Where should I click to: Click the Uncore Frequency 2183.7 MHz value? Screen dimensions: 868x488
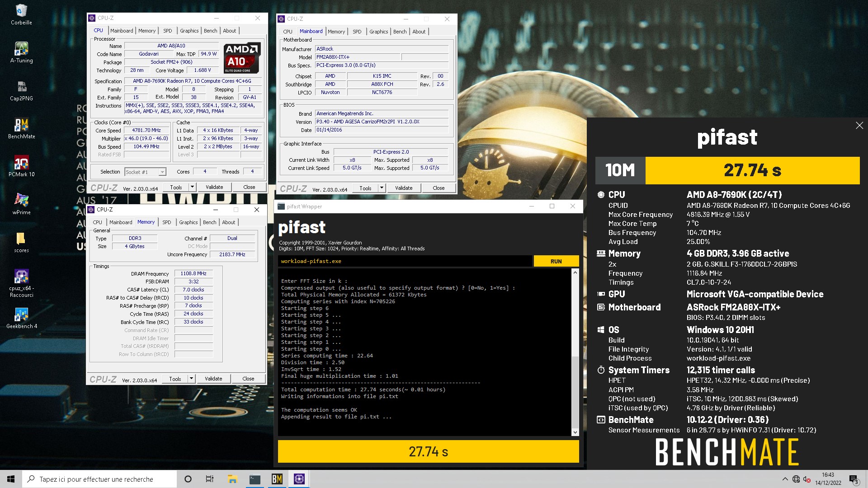232,254
